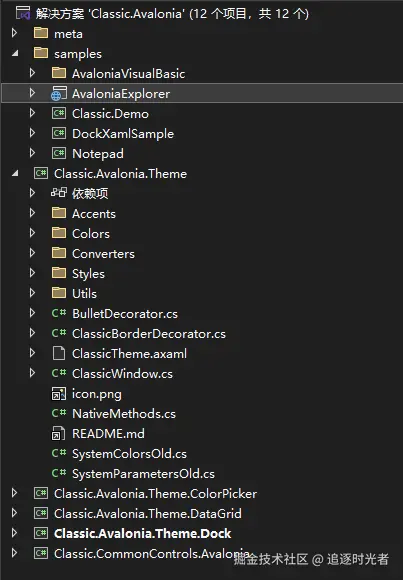The height and width of the screenshot is (580, 403).
Task: Select the 'SystemColorsOld.cs' file name
Action: 130,453
